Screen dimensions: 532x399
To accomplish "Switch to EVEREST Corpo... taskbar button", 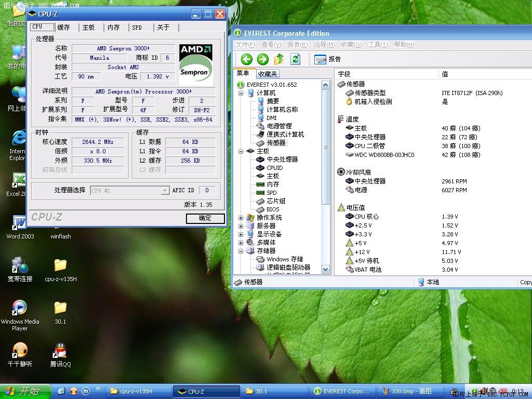I will (x=342, y=391).
